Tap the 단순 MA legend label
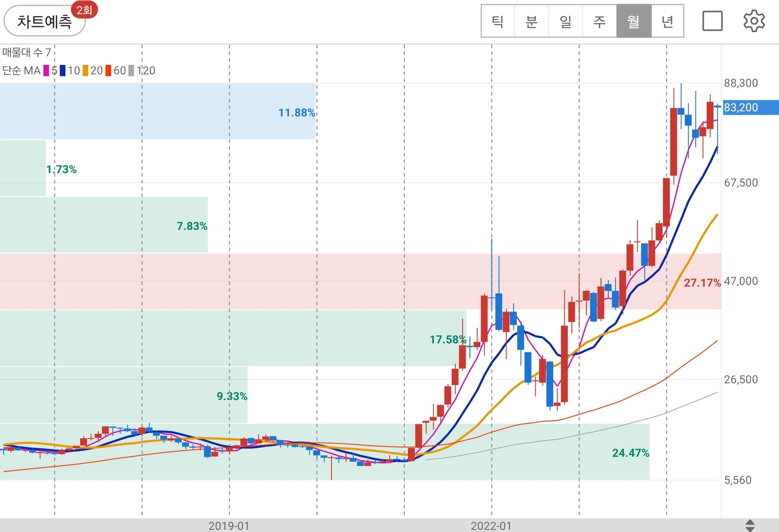The height and width of the screenshot is (532, 779). [21, 70]
